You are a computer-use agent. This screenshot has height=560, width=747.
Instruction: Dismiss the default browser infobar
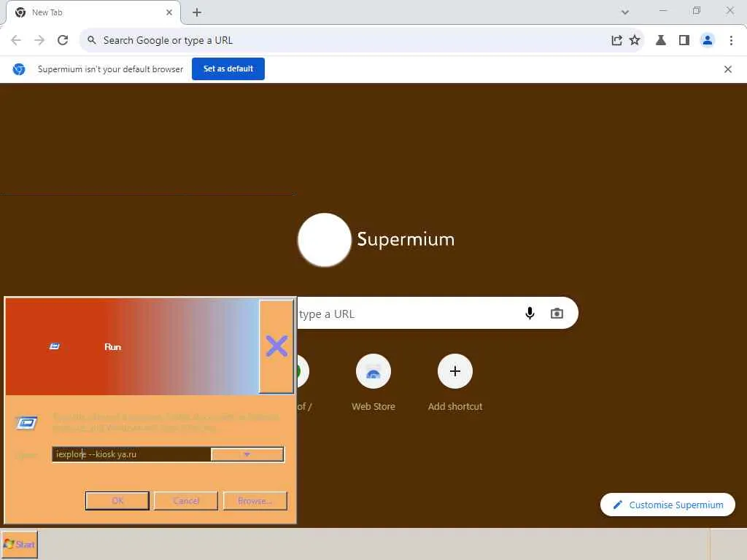(x=728, y=69)
